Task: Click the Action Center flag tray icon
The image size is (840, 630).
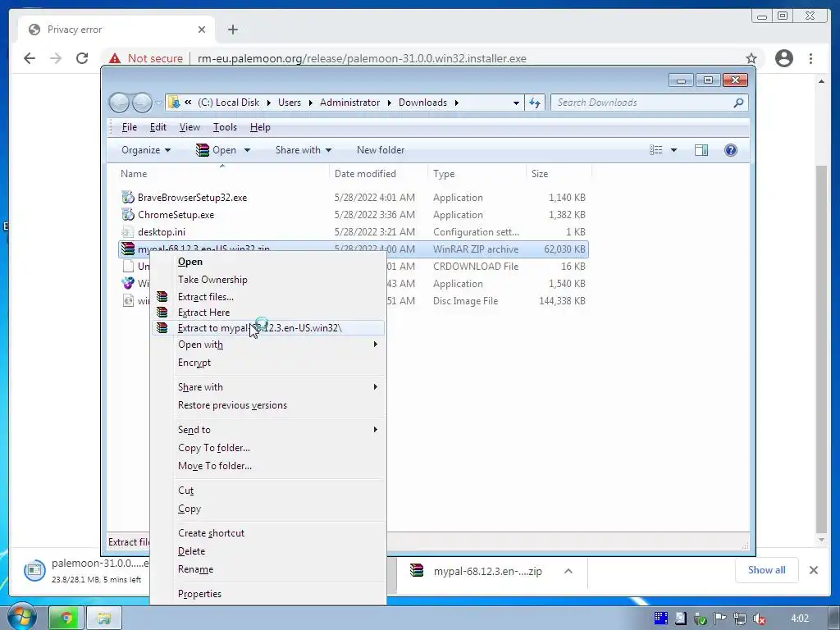Action: pos(720,619)
